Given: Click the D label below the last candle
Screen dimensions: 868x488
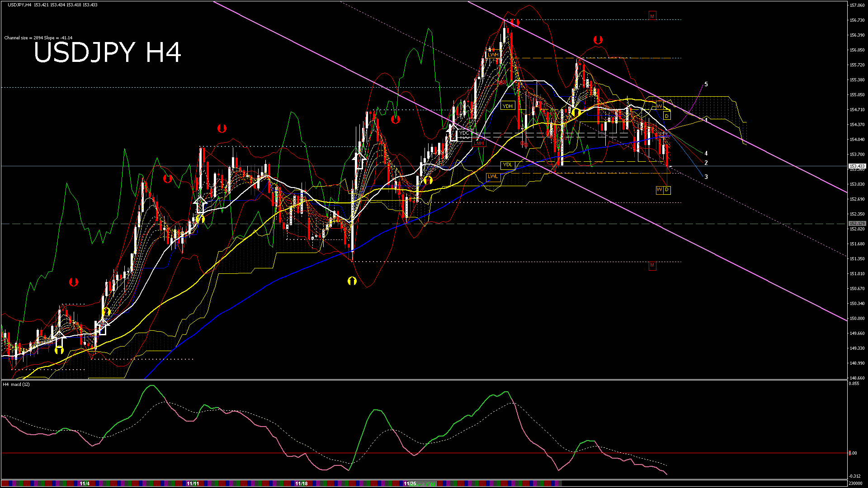Looking at the screenshot, I should [x=667, y=190].
